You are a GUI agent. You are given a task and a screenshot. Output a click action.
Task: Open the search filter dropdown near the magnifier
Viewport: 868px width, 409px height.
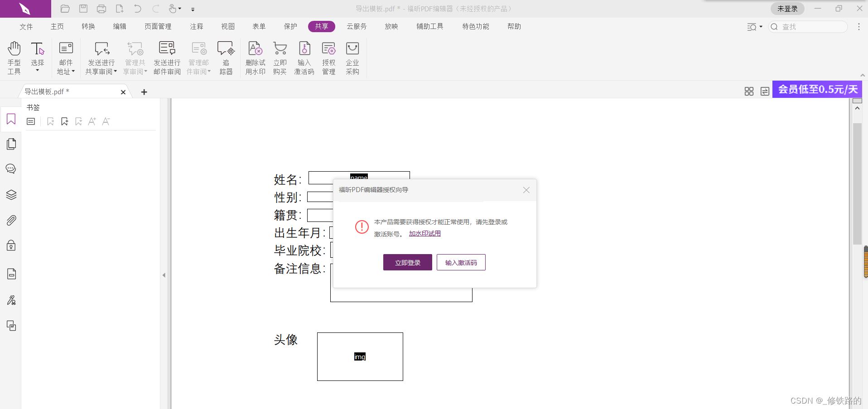pyautogui.click(x=760, y=27)
